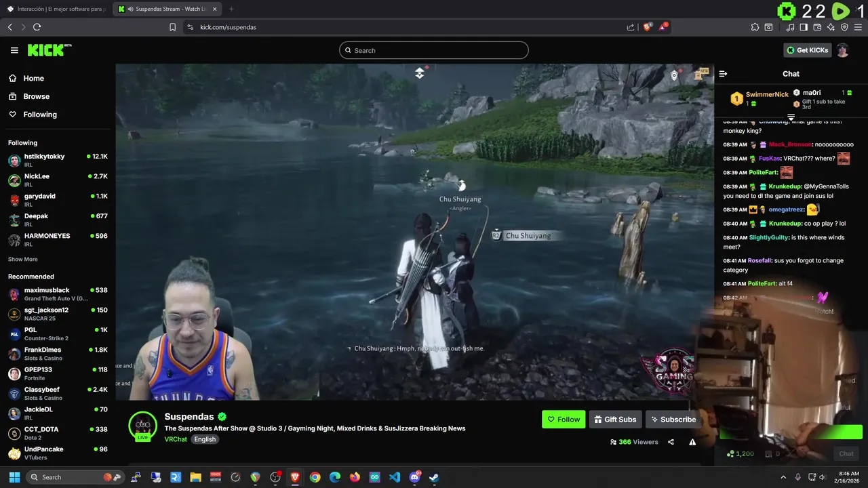Open FrankDimes recommended channel
The height and width of the screenshot is (488, 868).
click(x=58, y=353)
